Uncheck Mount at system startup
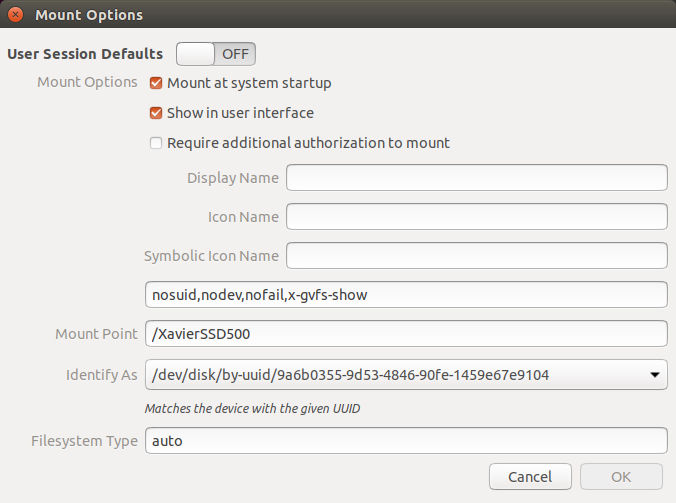676x503 pixels. (x=156, y=83)
